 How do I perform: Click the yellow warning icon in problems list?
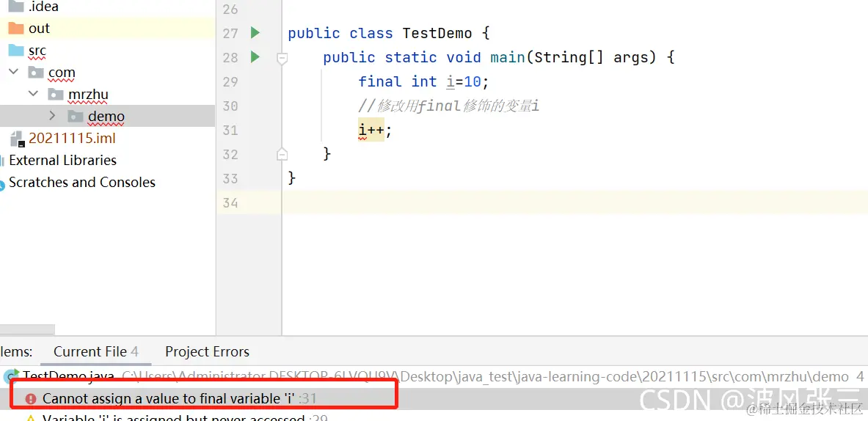(31, 417)
